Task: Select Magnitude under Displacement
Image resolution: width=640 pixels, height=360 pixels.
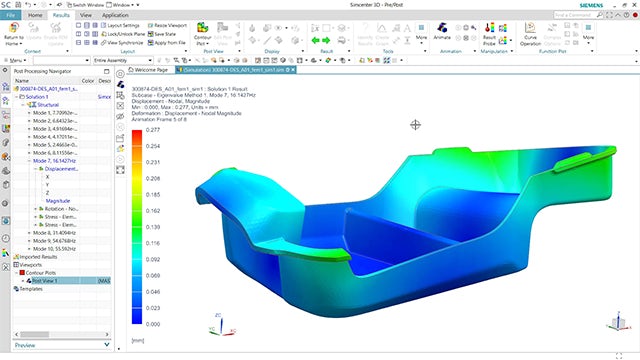Action: coord(58,201)
